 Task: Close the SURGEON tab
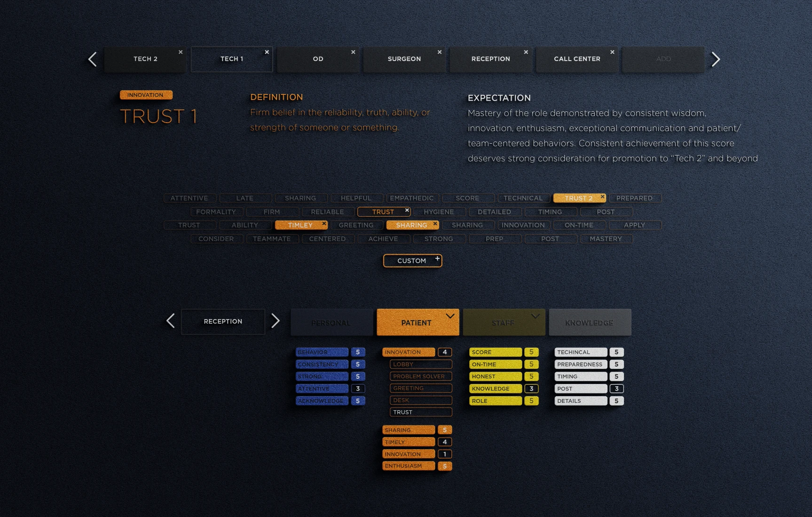pos(440,52)
